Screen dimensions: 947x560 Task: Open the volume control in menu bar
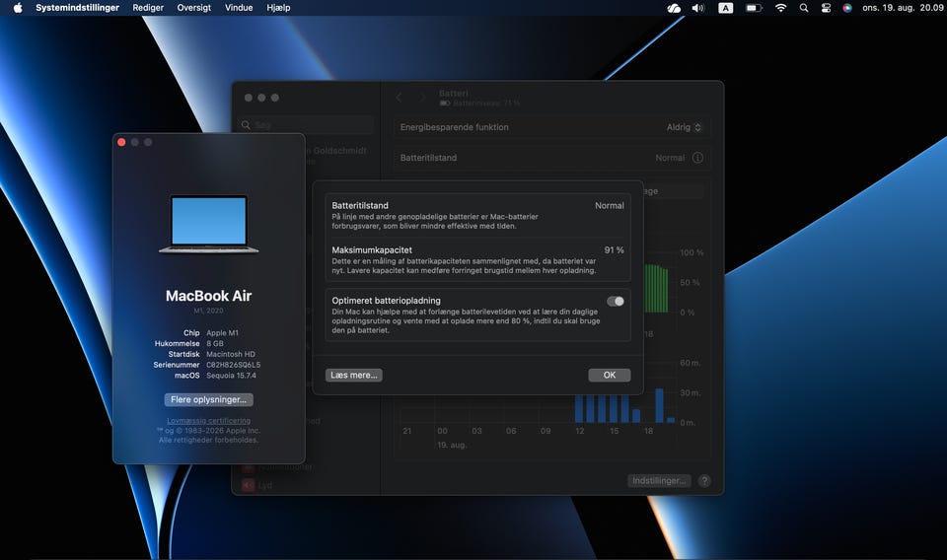698,8
